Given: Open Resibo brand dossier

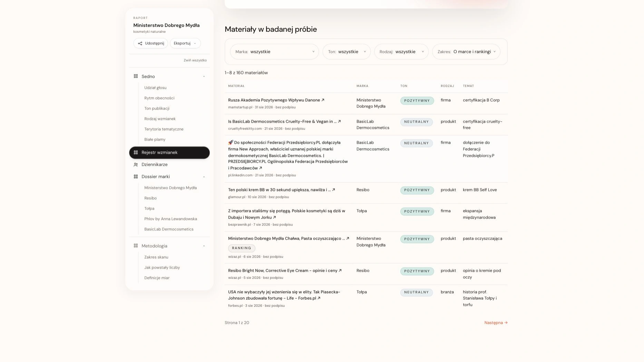Looking at the screenshot, I should pyautogui.click(x=150, y=198).
